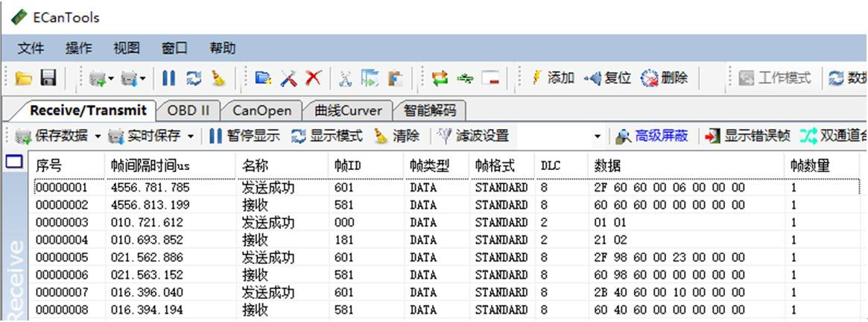Click the red X delete icon
The height and width of the screenshot is (322, 868).
coord(314,78)
